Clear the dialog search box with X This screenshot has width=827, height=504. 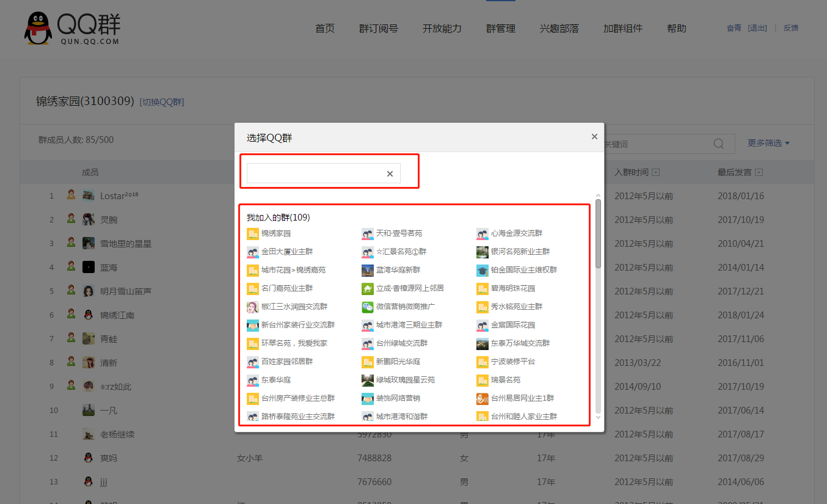390,174
